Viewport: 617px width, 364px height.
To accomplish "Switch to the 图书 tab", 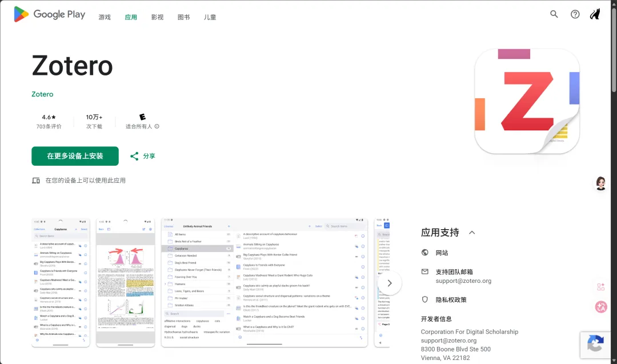I will click(184, 17).
